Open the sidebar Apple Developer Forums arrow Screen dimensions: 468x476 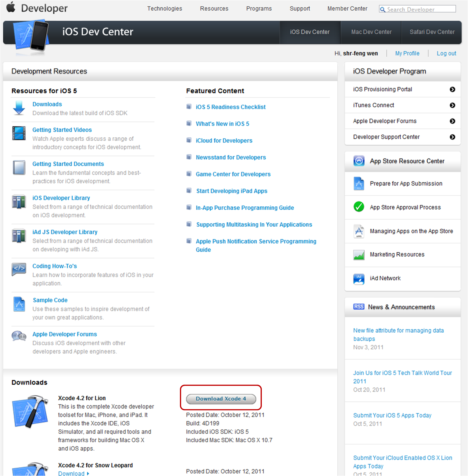(452, 121)
